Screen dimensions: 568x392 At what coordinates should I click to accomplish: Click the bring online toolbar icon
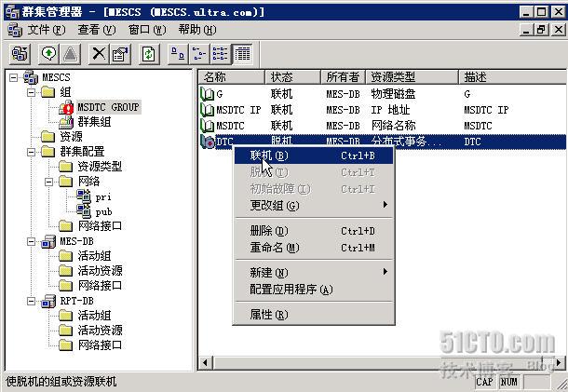pyautogui.click(x=49, y=54)
